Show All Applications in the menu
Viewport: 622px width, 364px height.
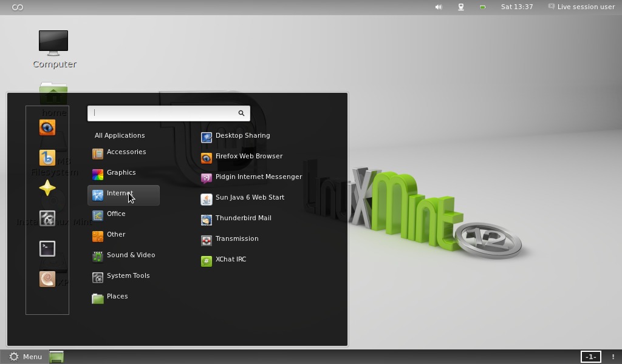(120, 135)
